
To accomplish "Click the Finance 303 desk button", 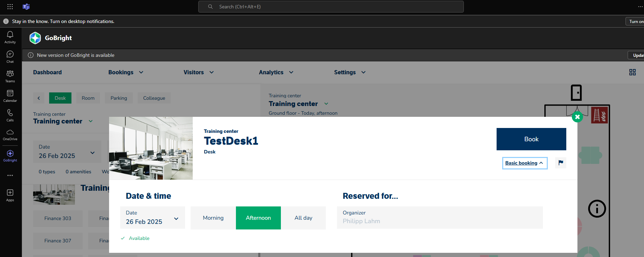I will point(58,219).
